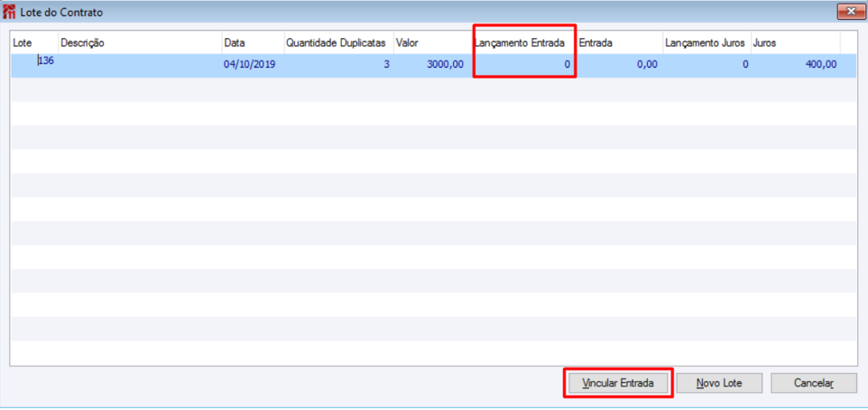Select lote number 136 cell
868x410 pixels.
point(33,65)
